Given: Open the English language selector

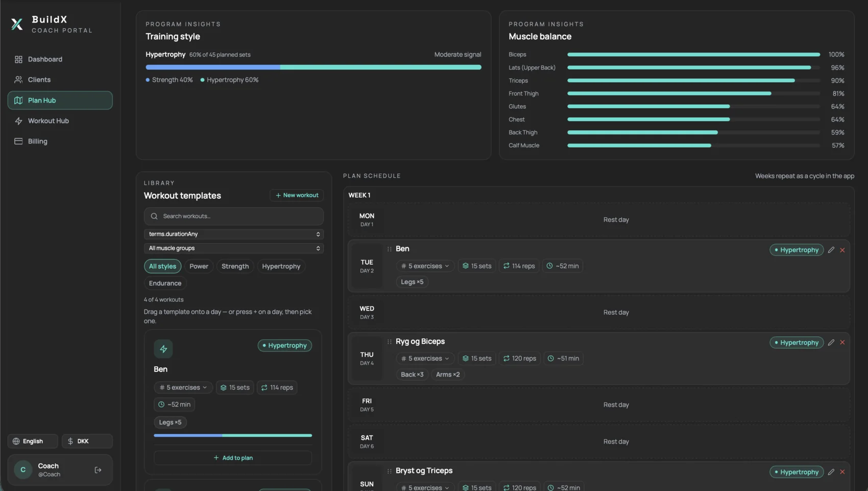Looking at the screenshot, I should point(33,441).
